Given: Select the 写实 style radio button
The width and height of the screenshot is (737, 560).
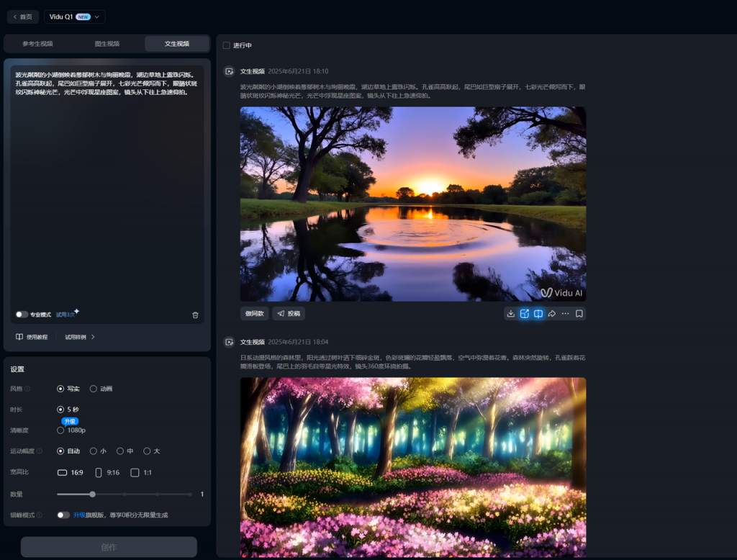Looking at the screenshot, I should click(60, 389).
